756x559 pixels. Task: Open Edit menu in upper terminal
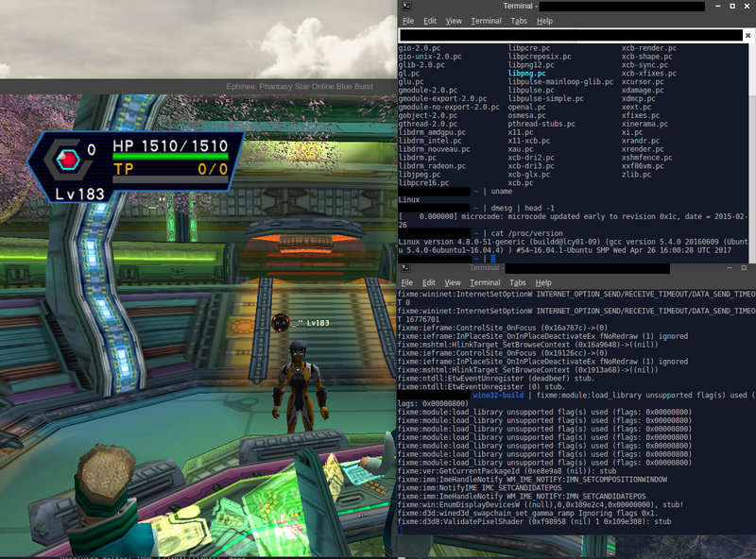click(430, 21)
